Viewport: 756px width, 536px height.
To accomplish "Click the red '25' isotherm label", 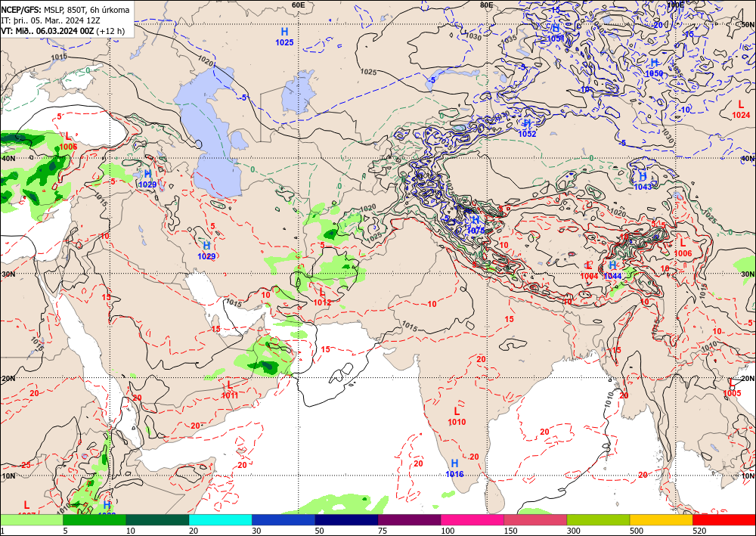I will [x=26, y=465].
